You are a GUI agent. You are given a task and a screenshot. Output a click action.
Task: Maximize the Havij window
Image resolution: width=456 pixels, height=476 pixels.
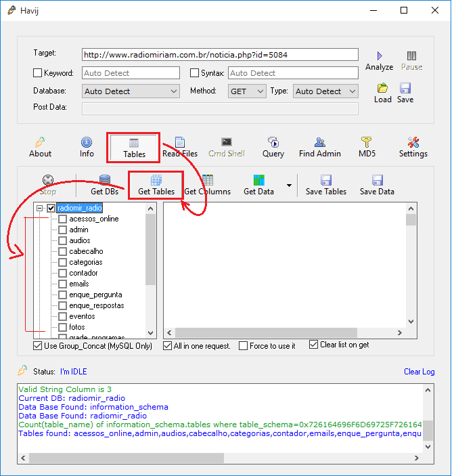[x=404, y=10]
